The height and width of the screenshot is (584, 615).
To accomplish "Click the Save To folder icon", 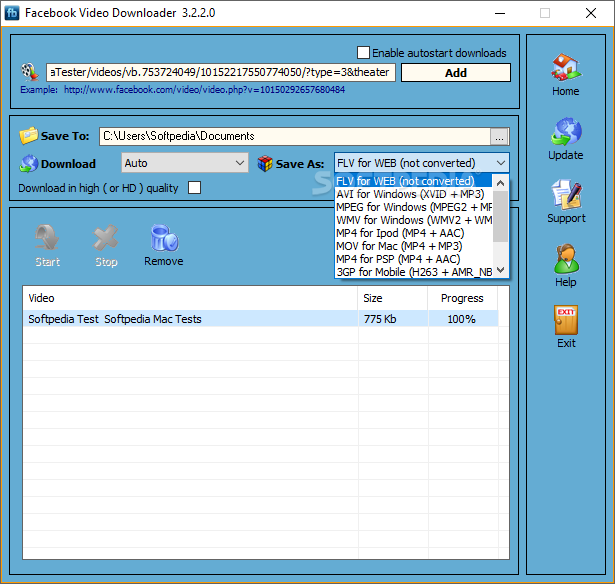I will tap(29, 136).
